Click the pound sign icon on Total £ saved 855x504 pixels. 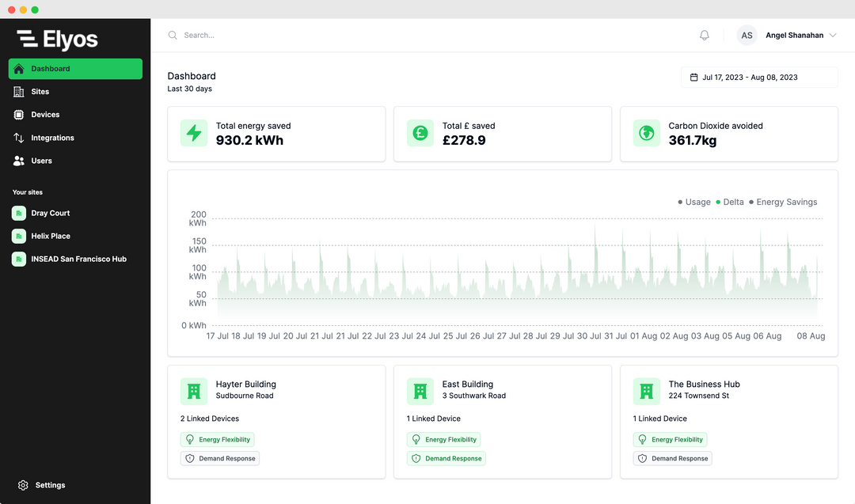(420, 132)
